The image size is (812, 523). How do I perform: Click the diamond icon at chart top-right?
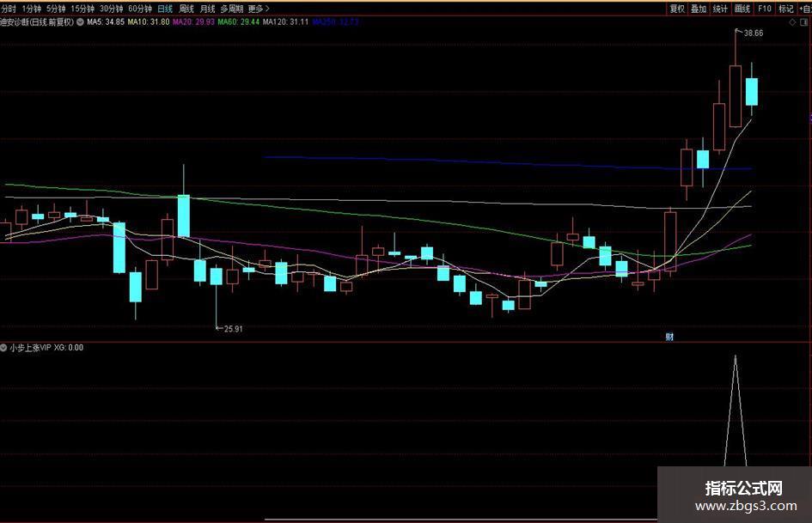(x=792, y=22)
